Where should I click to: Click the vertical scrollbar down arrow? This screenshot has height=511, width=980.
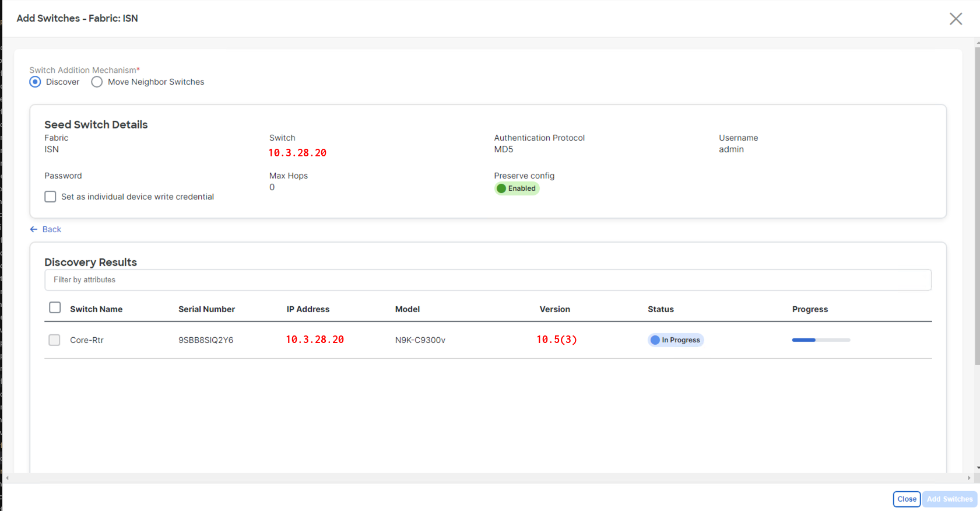click(977, 468)
